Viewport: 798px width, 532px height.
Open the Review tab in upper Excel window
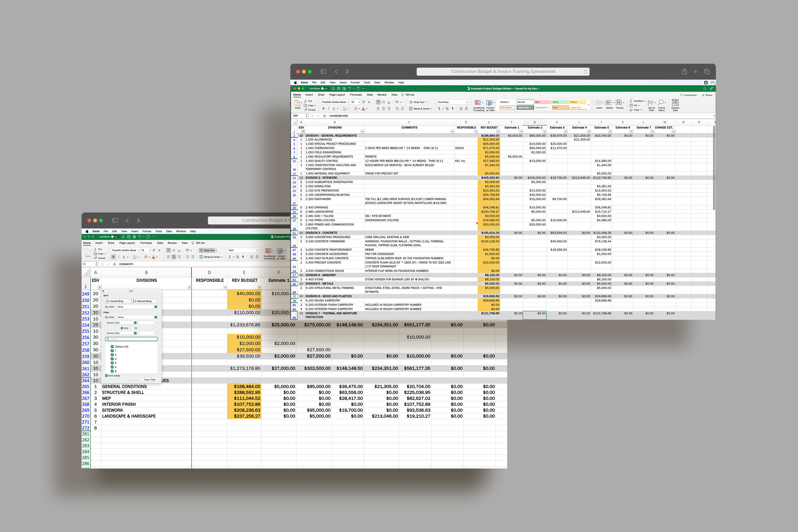coord(382,95)
